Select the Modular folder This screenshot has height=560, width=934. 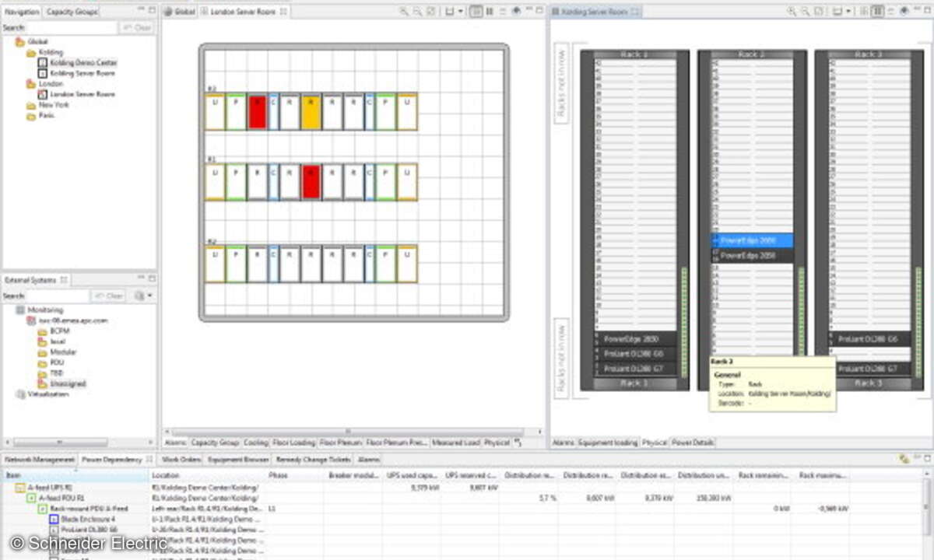(x=57, y=352)
